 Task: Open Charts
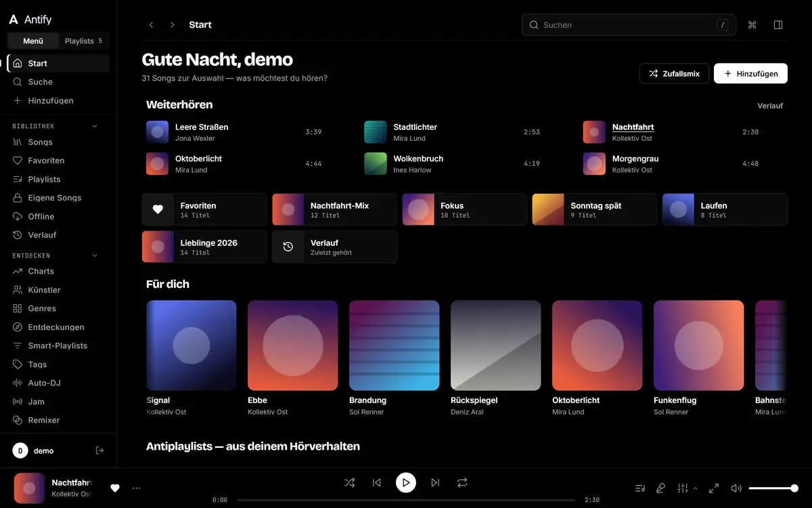click(58, 271)
